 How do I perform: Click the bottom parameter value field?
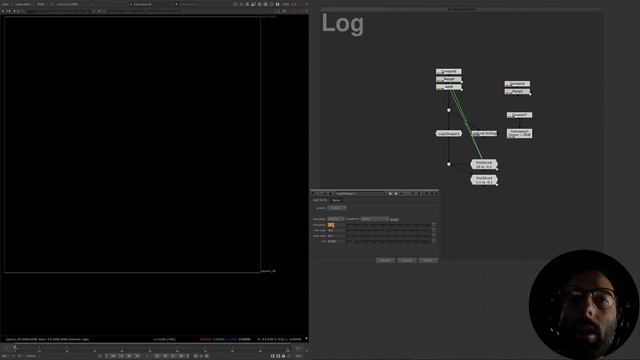click(336, 241)
